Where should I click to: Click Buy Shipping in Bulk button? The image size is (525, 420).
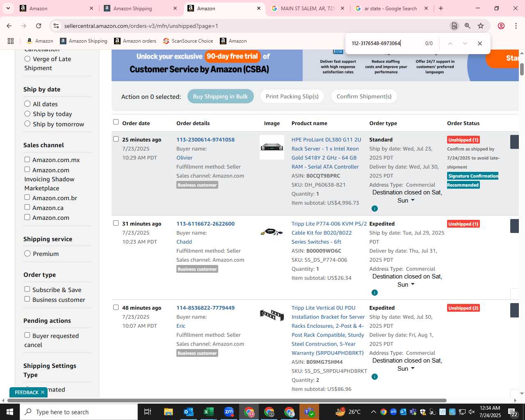point(221,96)
